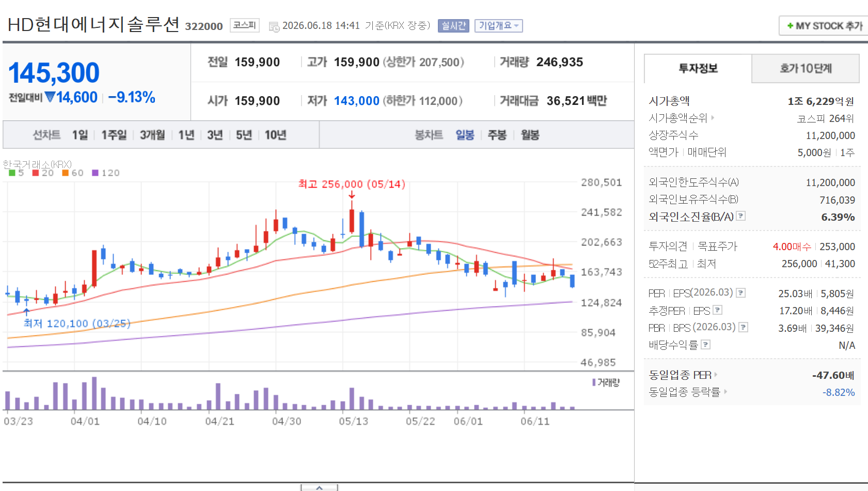This screenshot has height=491, width=868.
Task: Click the orange 60-day moving average swatch
Action: (x=66, y=173)
